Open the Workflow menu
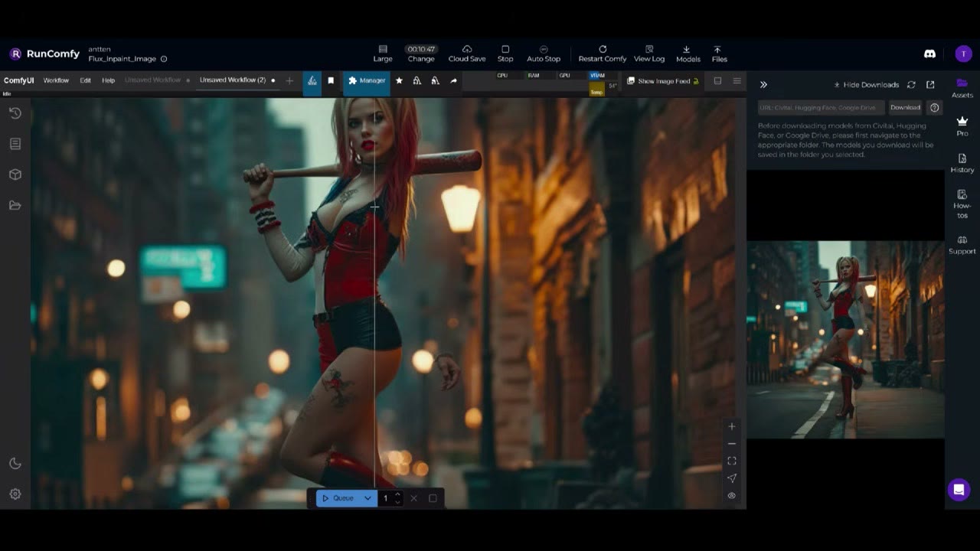This screenshot has height=551, width=980. point(56,80)
